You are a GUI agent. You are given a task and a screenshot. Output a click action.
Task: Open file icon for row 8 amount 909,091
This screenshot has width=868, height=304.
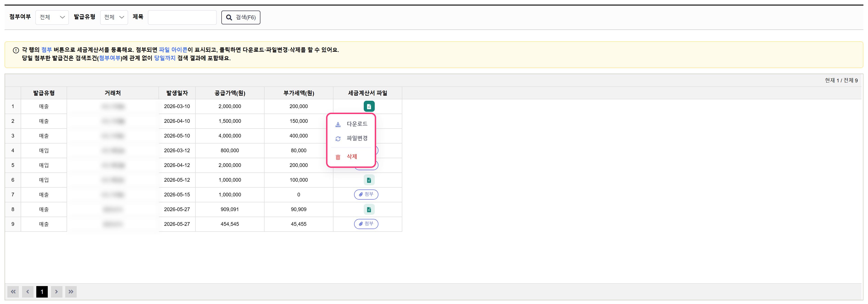point(369,209)
